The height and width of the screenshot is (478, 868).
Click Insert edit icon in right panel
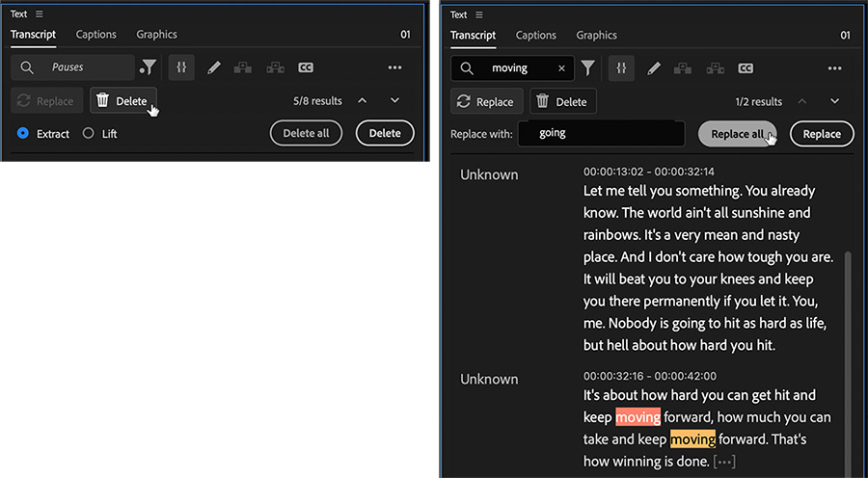click(x=683, y=68)
